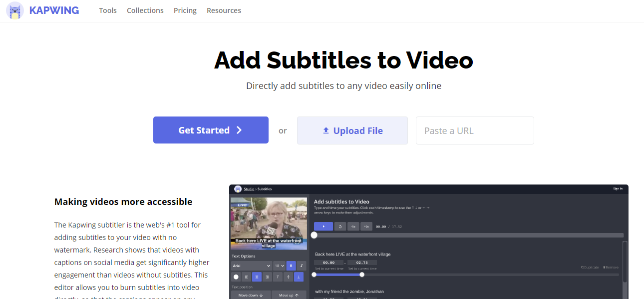Open the Resources menu
Image resolution: width=644 pixels, height=299 pixels.
224,10
